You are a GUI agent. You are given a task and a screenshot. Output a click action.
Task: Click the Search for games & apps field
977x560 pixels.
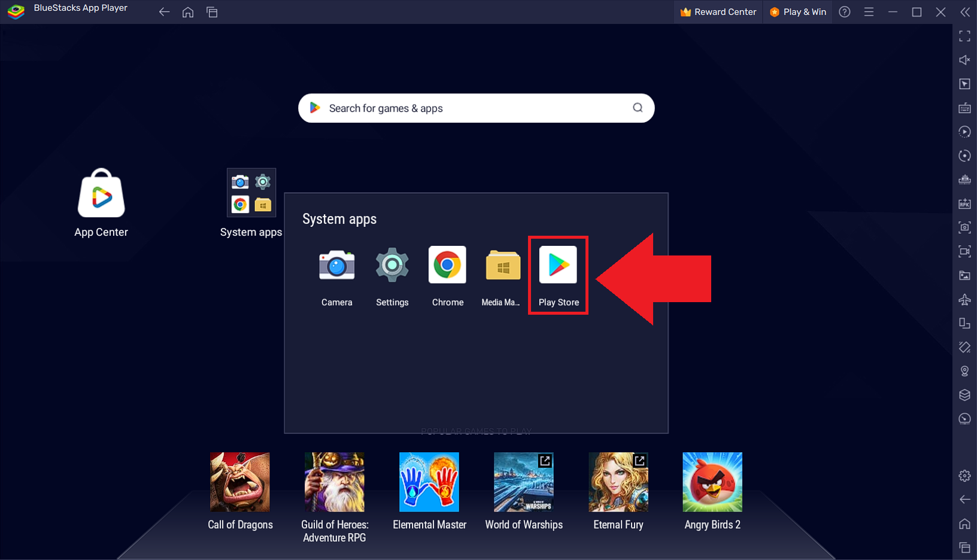click(x=476, y=108)
